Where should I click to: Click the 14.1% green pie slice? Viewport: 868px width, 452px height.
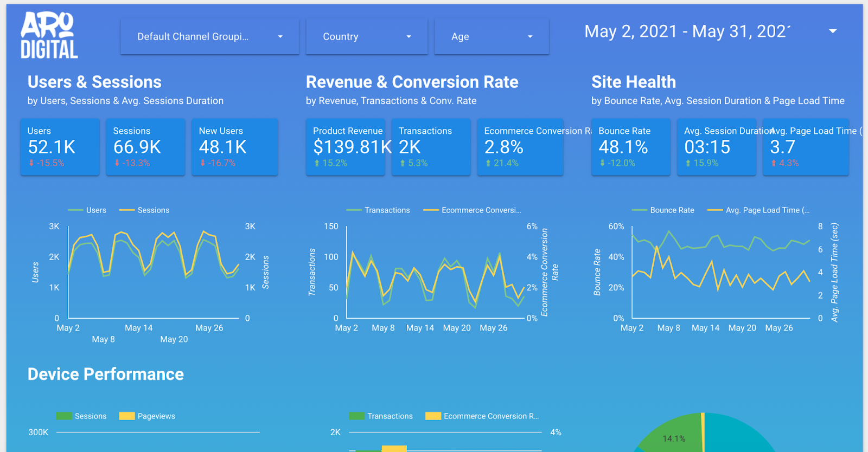pyautogui.click(x=673, y=436)
